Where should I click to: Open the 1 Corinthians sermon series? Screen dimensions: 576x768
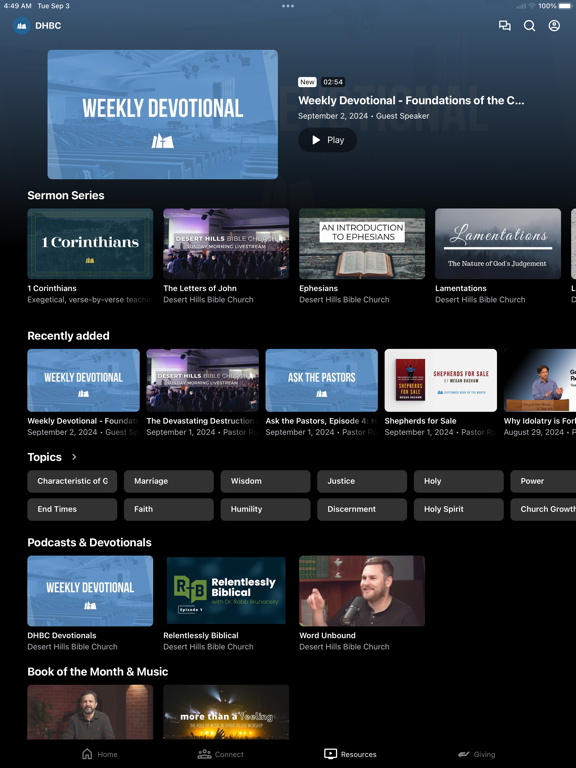click(90, 243)
